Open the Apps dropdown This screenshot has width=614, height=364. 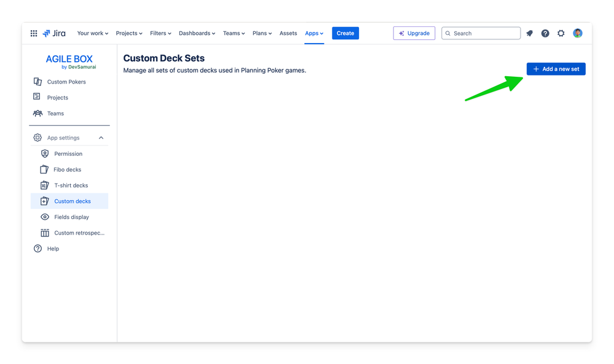point(314,33)
